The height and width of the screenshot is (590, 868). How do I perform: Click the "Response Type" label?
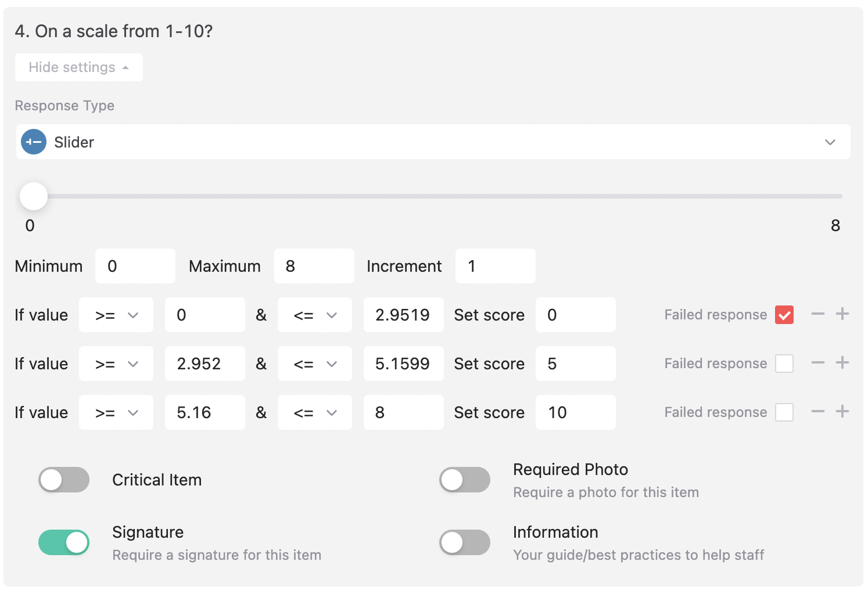64,106
